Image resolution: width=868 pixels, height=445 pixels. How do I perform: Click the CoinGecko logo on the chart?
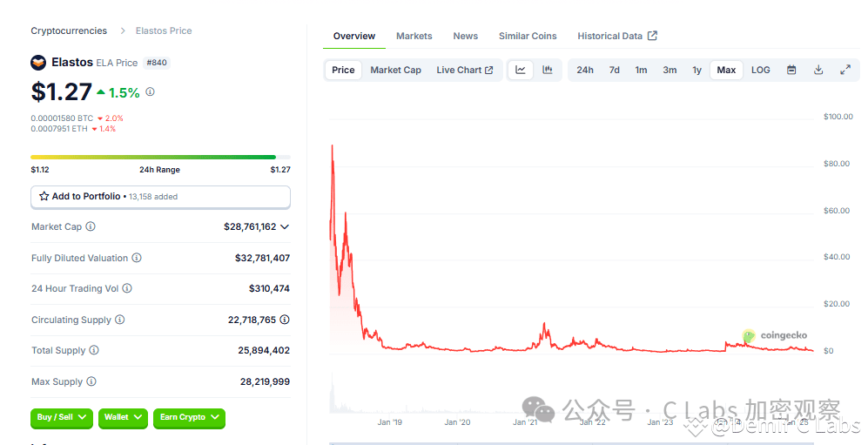[775, 335]
